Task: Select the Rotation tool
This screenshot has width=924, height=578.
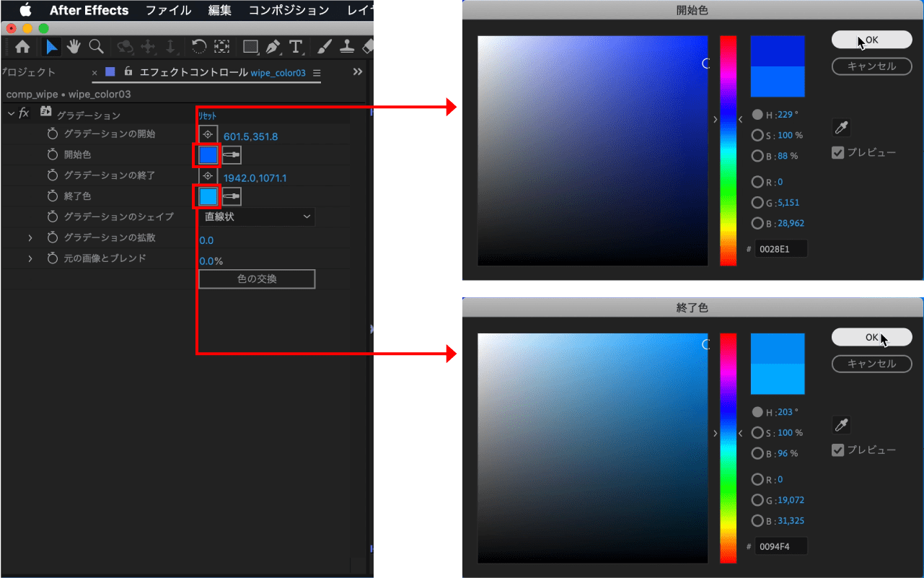Action: (199, 47)
